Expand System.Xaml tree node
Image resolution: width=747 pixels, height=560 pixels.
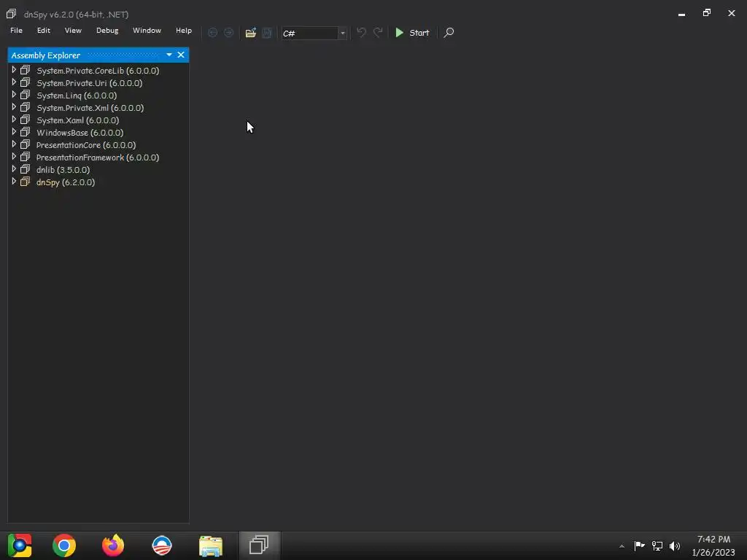point(14,120)
